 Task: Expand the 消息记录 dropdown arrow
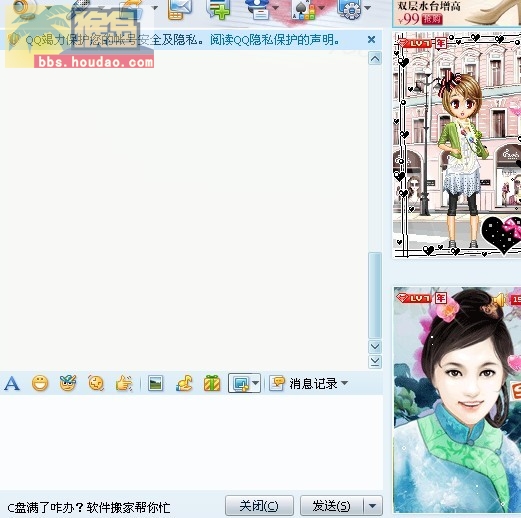[x=345, y=383]
